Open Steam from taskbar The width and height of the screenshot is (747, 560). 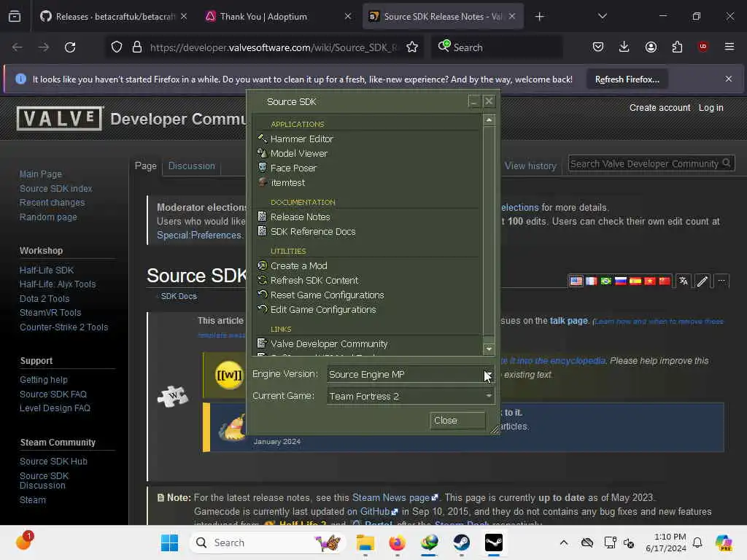click(x=461, y=542)
